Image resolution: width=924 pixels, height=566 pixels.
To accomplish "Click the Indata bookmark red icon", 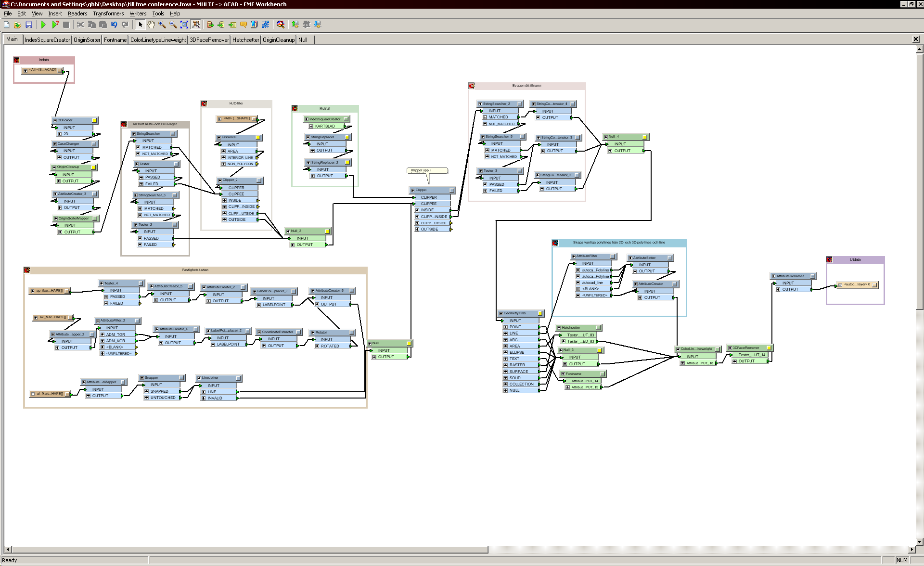I will coord(16,60).
